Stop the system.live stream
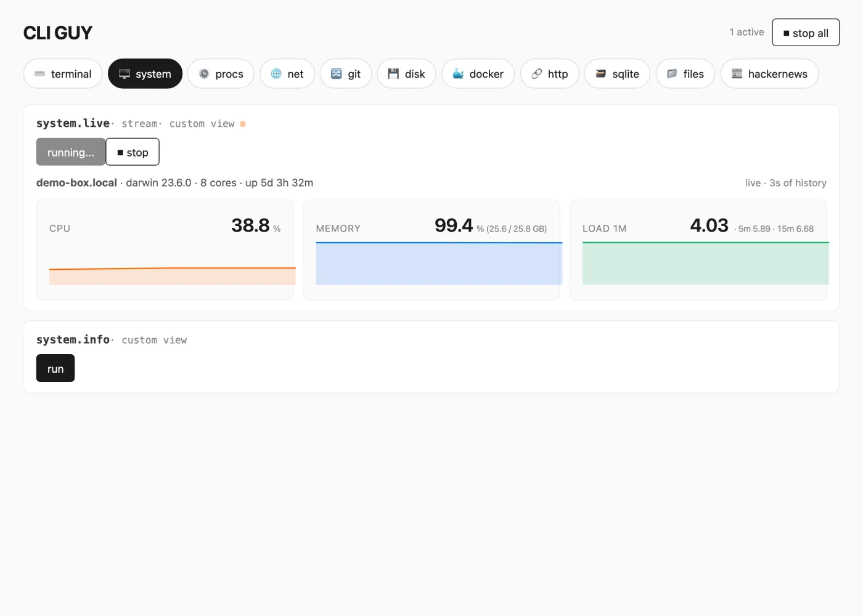The height and width of the screenshot is (616, 863). coord(133,152)
